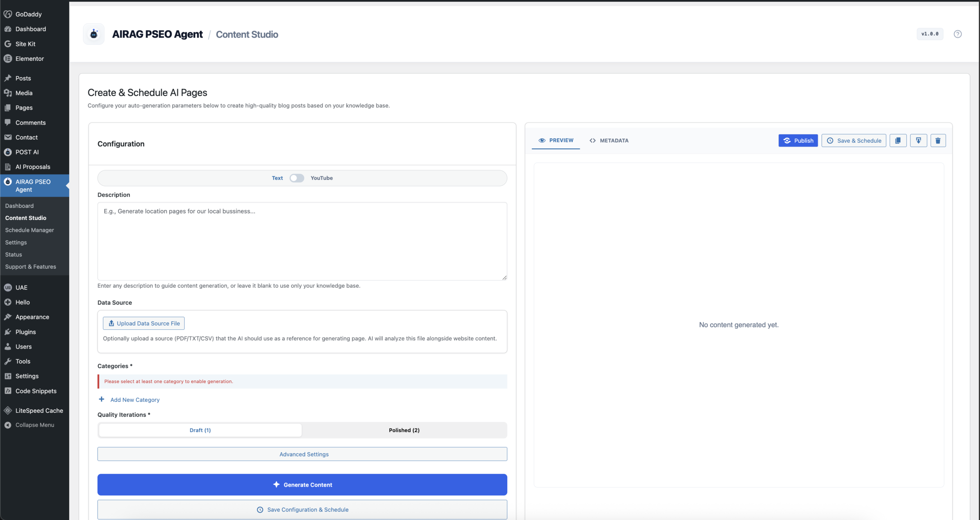This screenshot has width=980, height=520.
Task: Click the Posts pin icon
Action: tap(8, 78)
